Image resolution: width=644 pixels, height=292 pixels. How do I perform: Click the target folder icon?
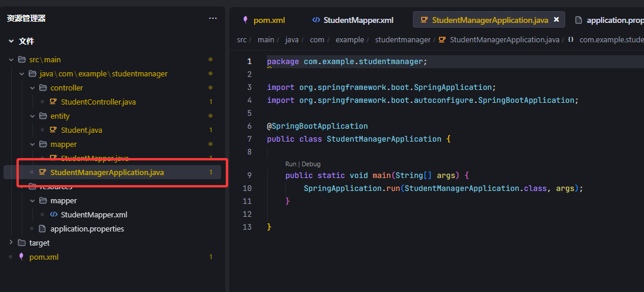pos(22,243)
